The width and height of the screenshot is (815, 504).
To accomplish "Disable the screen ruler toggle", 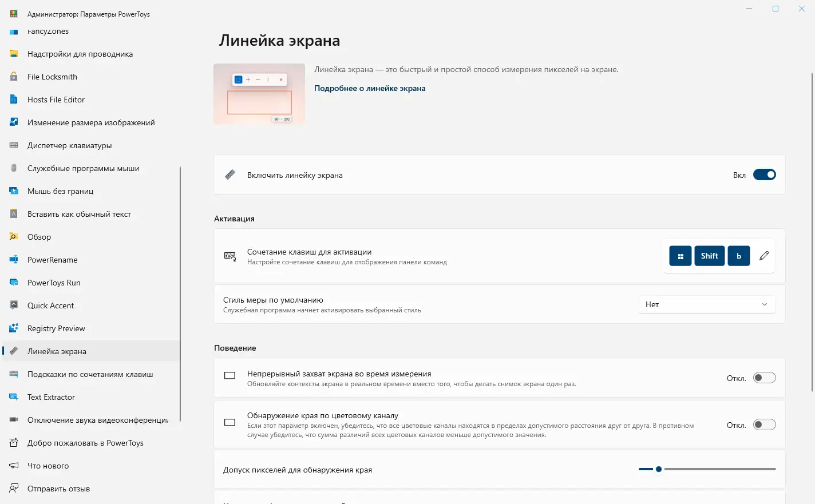I will 764,175.
